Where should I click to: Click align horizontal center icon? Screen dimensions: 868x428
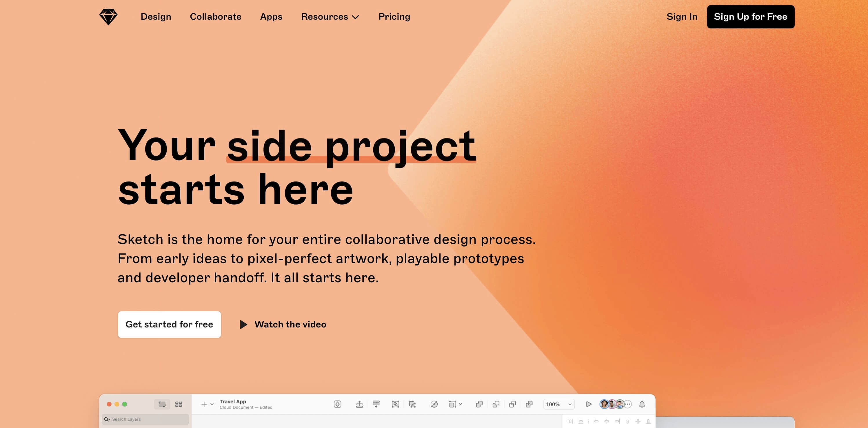[x=607, y=421]
